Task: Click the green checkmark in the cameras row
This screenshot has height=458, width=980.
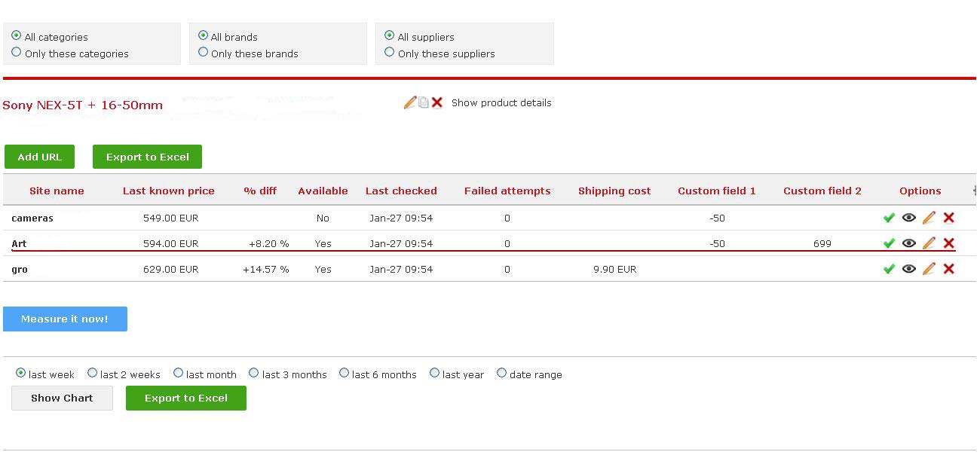Action: pos(889,218)
